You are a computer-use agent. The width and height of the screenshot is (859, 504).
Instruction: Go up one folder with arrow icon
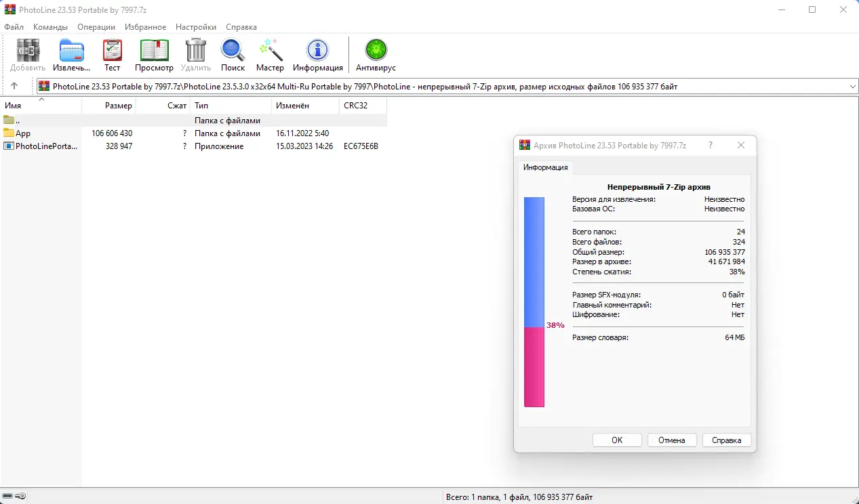(14, 86)
